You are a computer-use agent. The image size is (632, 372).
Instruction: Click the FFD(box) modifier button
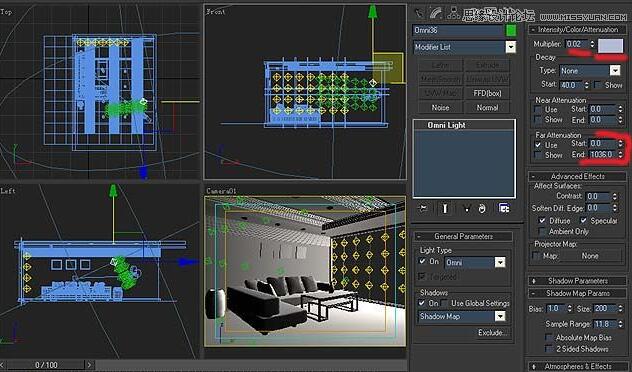coord(487,94)
